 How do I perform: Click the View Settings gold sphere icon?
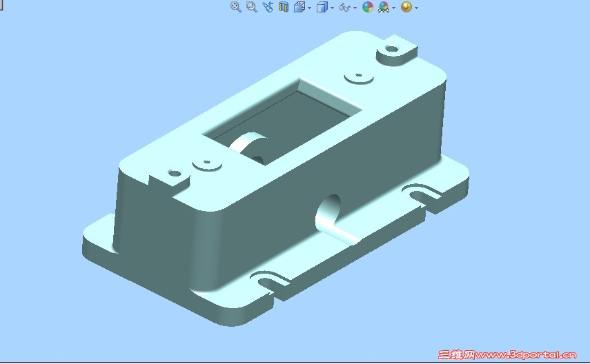point(406,7)
